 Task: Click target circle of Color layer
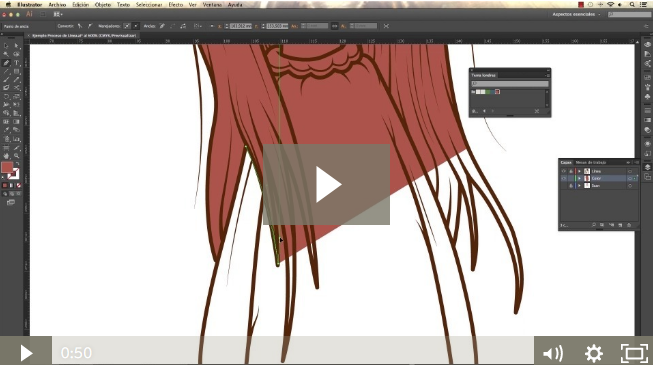(630, 178)
